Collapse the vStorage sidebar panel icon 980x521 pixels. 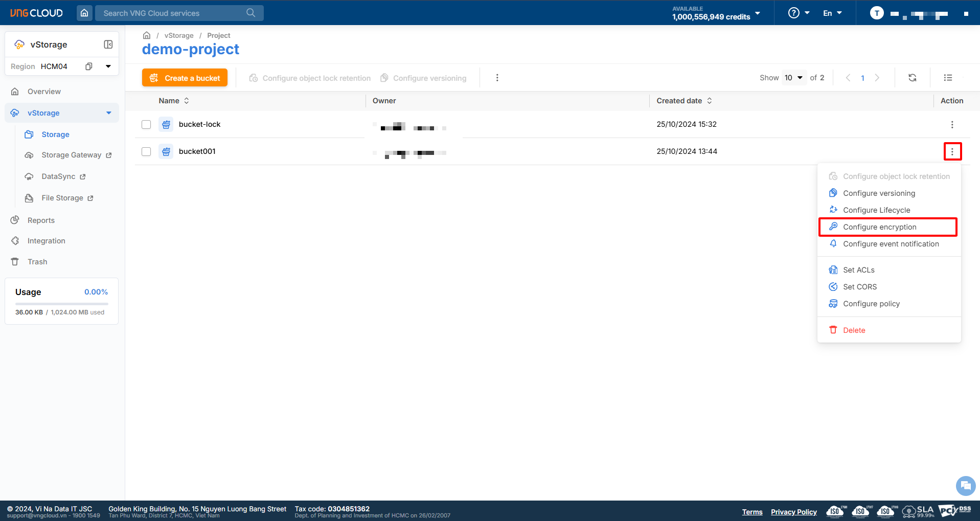[108, 44]
